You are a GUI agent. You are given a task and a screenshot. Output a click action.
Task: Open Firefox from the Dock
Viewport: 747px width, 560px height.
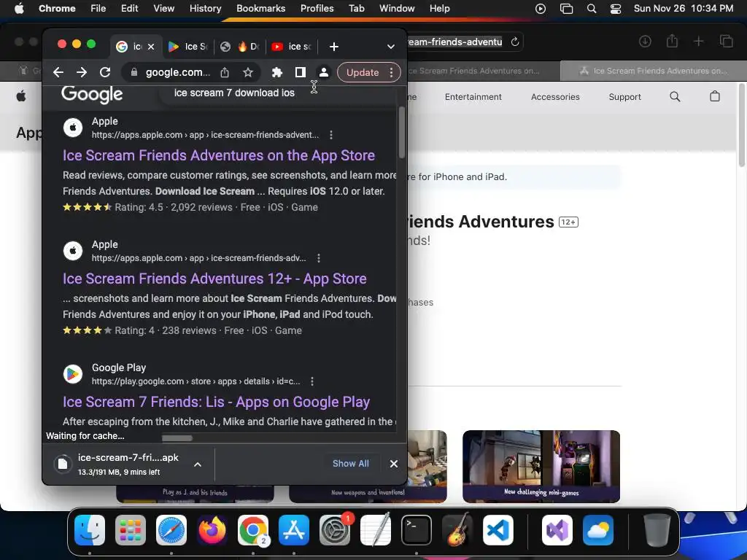212,530
